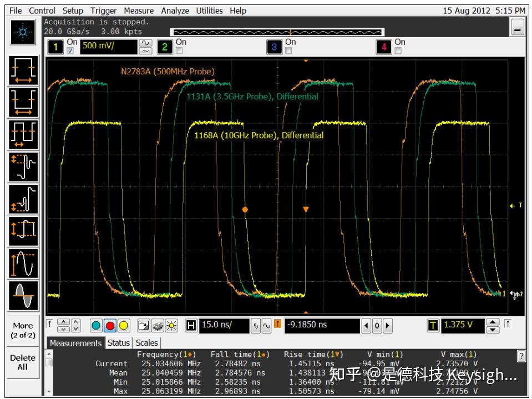Click the red stop acquisition button

(110, 325)
